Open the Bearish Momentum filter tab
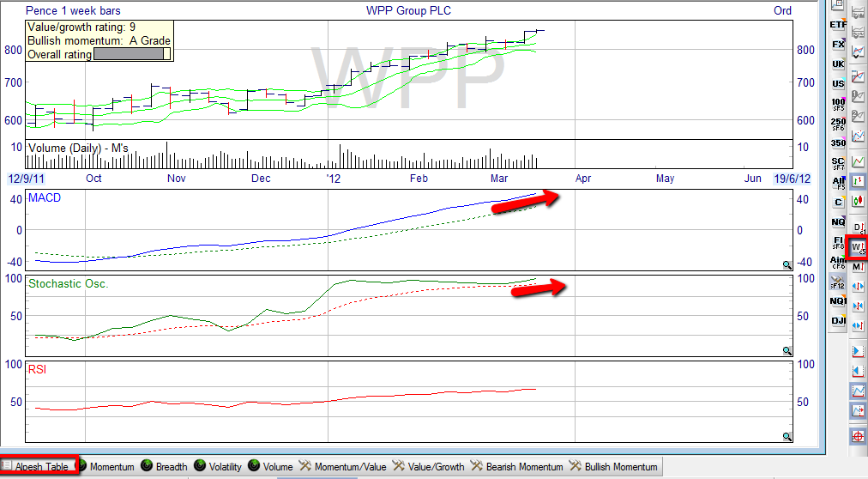The height and width of the screenshot is (479, 868). point(516,466)
